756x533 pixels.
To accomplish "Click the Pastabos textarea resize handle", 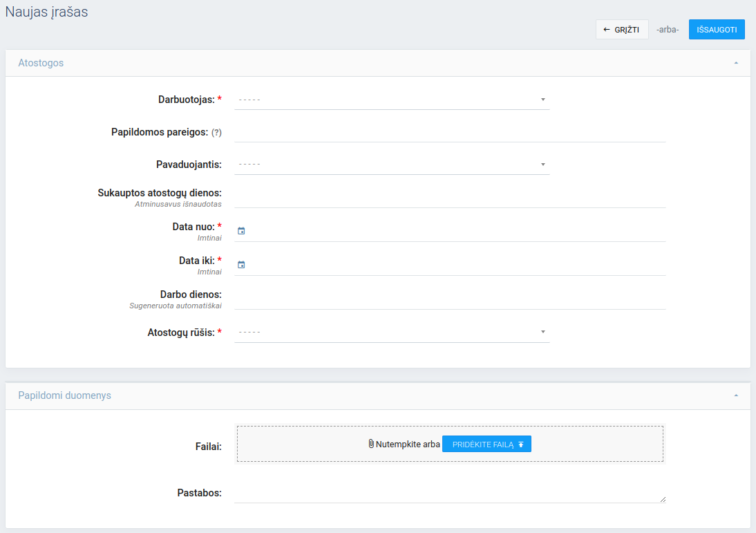I will point(663,499).
